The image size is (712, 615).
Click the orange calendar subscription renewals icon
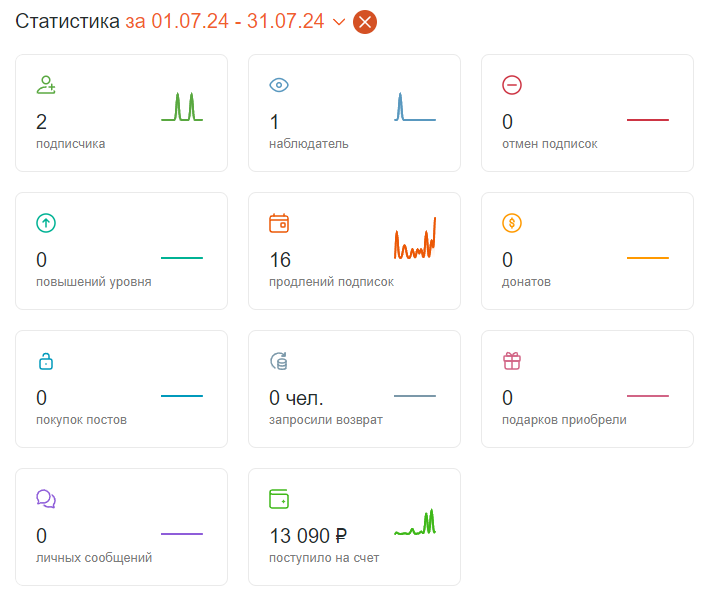tap(279, 223)
